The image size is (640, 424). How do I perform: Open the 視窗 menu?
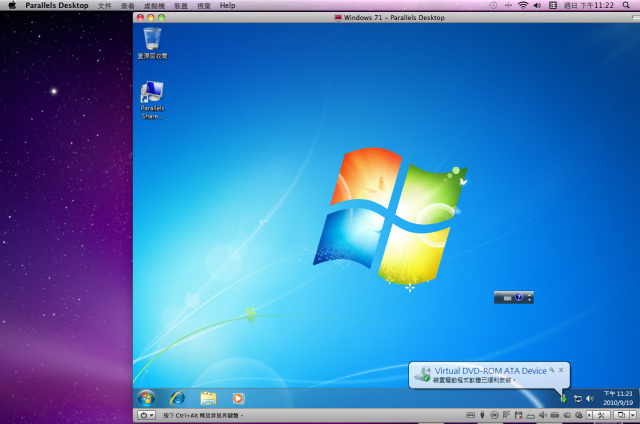coord(204,6)
